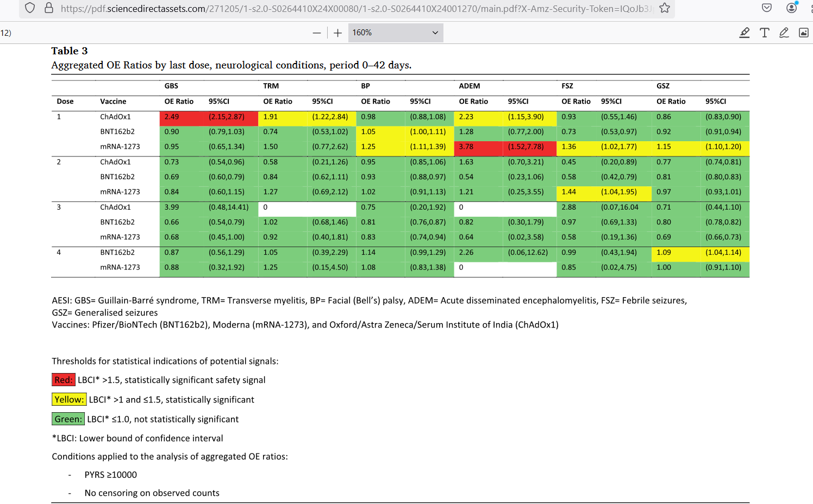Click 'Thresholds for statistical indications of potential signals:'
The image size is (813, 504).
(x=165, y=361)
